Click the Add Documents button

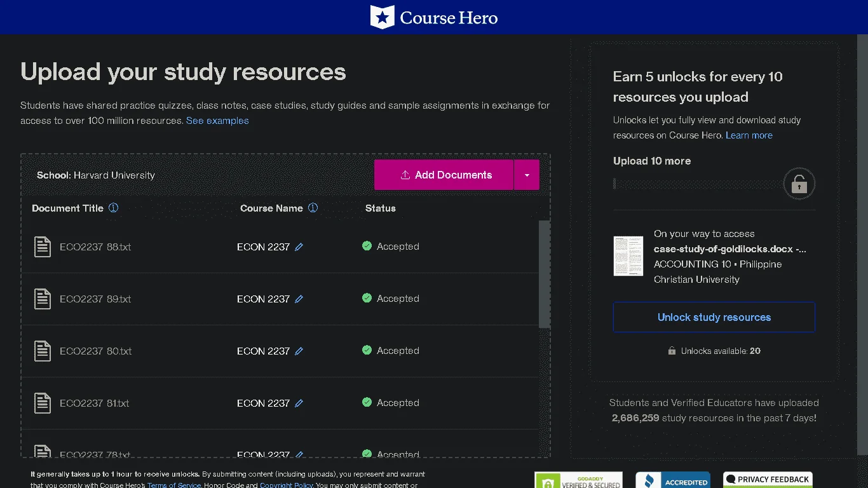(444, 175)
